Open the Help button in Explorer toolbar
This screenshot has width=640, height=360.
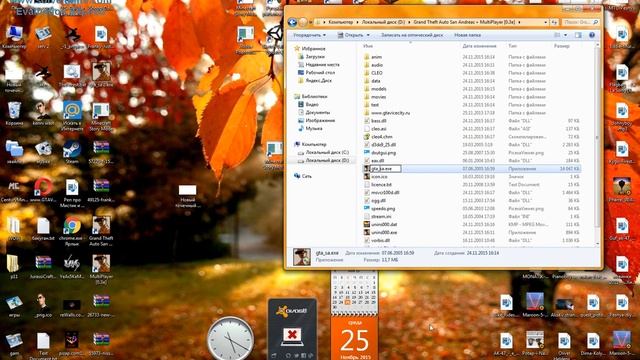[x=592, y=36]
